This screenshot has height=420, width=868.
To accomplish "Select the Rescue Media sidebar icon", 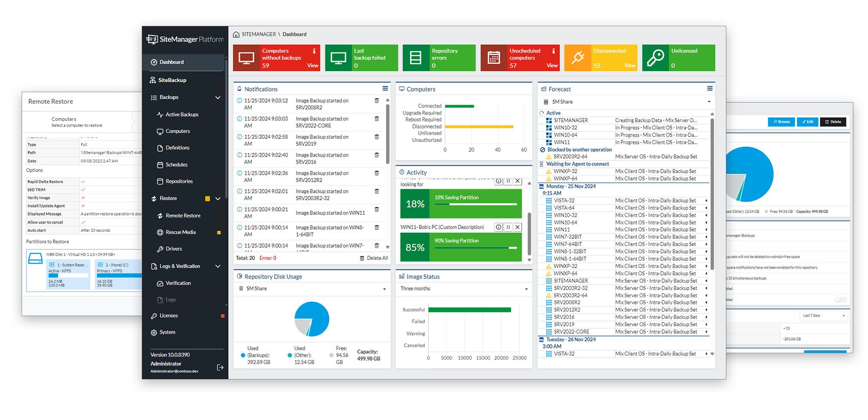I will [x=160, y=232].
